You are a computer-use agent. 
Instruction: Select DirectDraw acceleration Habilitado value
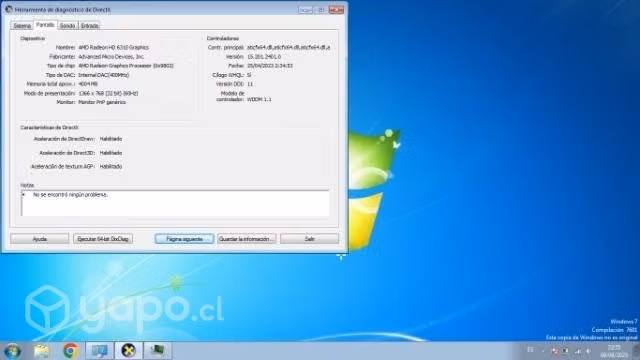coord(111,139)
